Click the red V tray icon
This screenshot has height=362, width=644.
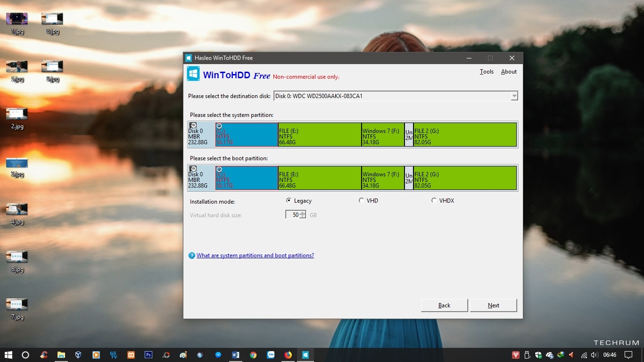click(x=516, y=355)
